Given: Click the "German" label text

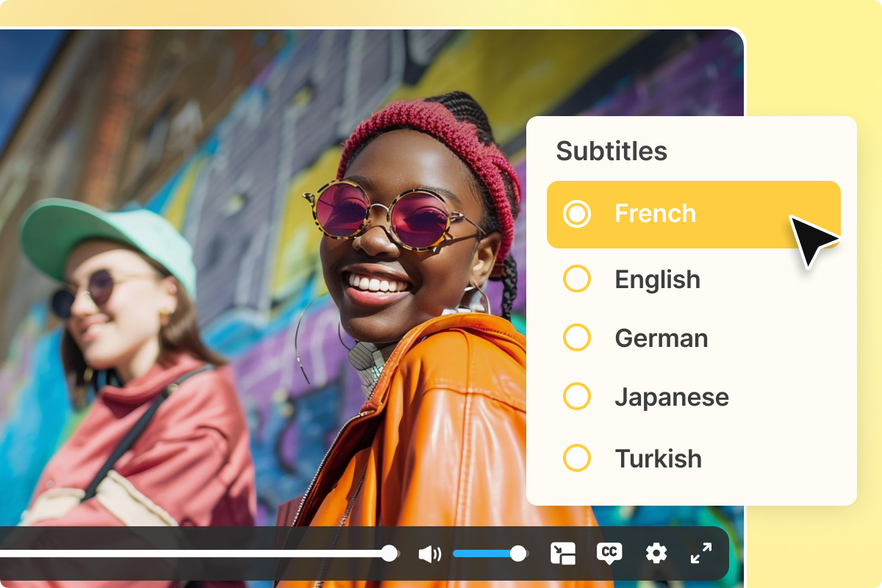Looking at the screenshot, I should [661, 338].
